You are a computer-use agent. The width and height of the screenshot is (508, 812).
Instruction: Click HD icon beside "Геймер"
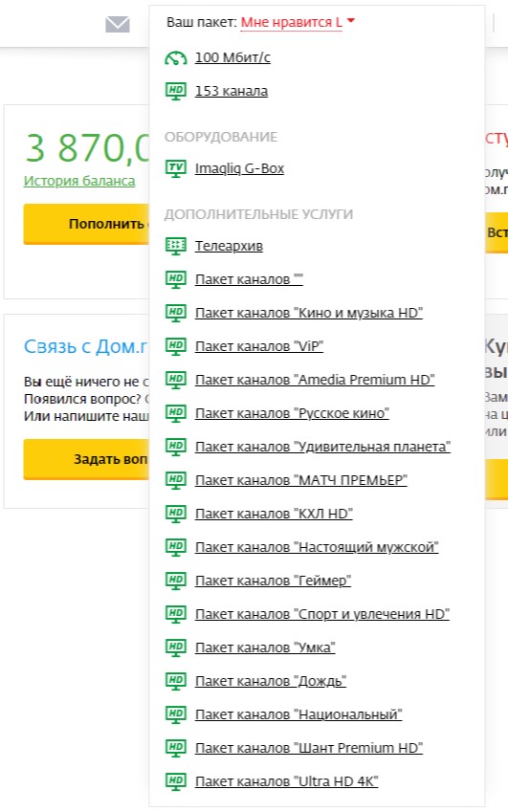click(x=175, y=582)
